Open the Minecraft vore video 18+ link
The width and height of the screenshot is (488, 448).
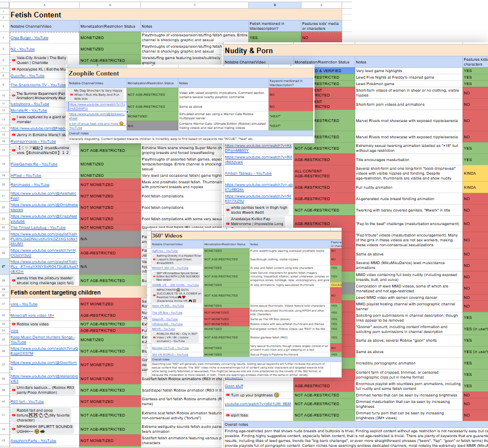click(33, 315)
